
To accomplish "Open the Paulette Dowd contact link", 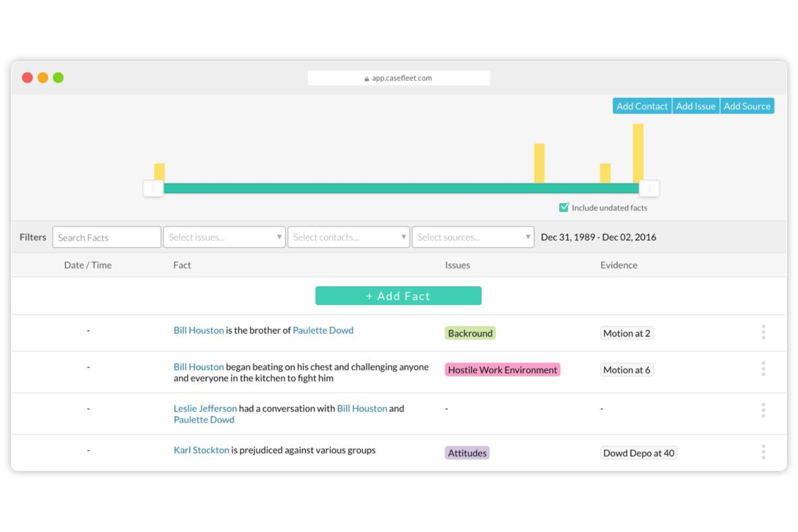I will click(x=323, y=330).
